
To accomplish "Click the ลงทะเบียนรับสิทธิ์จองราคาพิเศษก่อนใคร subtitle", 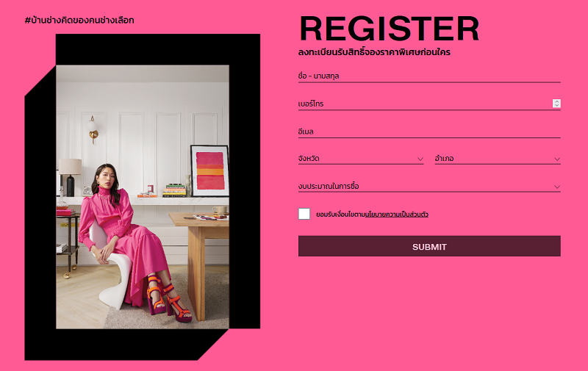I will [x=374, y=52].
